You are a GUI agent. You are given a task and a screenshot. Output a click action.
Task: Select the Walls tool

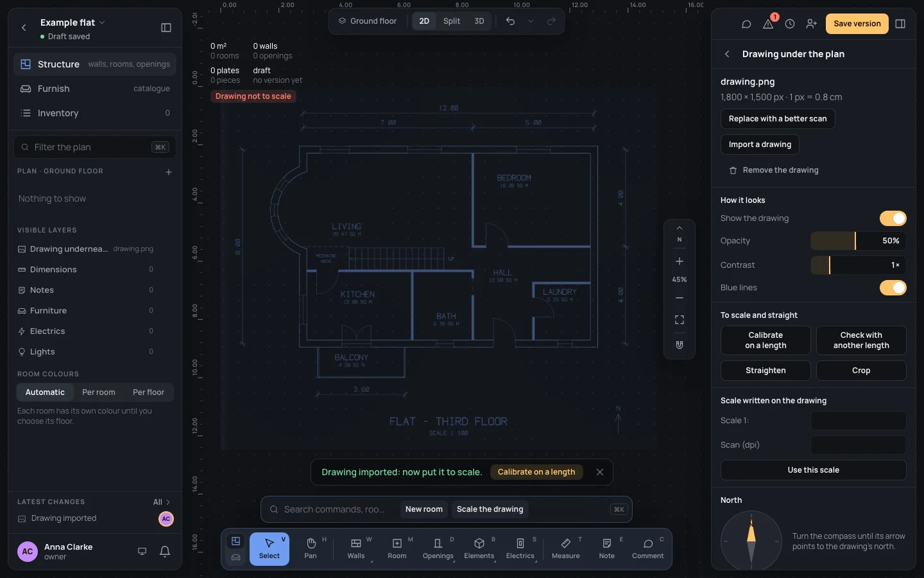click(356, 549)
